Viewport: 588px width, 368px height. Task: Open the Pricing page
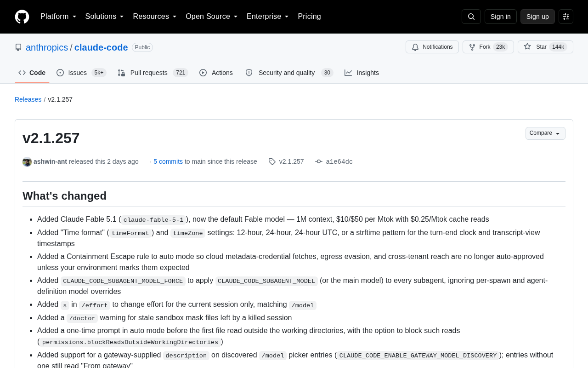pos(309,17)
